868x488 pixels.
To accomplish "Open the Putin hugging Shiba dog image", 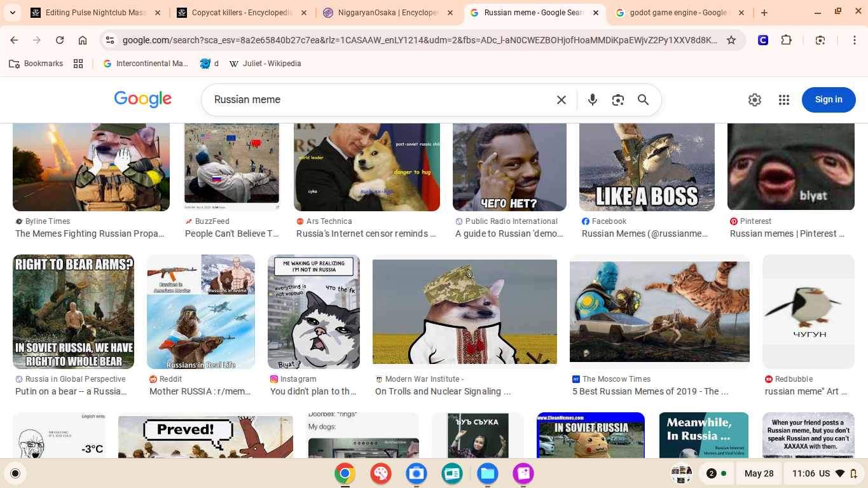I will (x=367, y=167).
